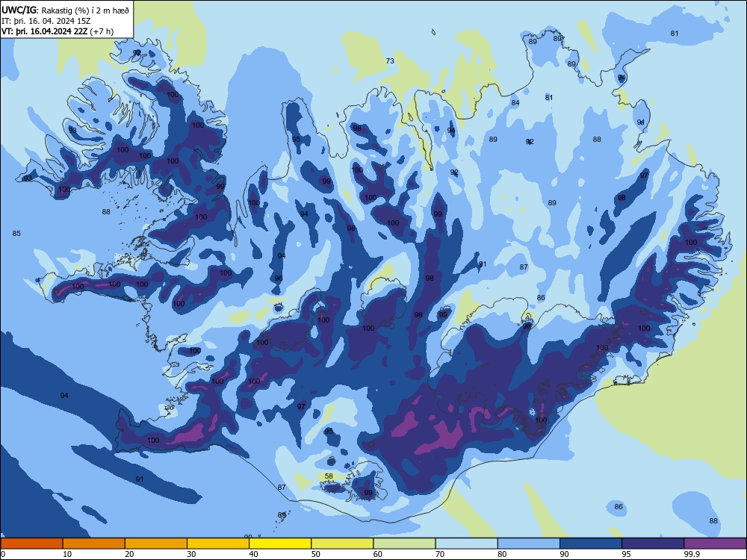
Task: Click the legend tick label '40'
Action: click(253, 554)
